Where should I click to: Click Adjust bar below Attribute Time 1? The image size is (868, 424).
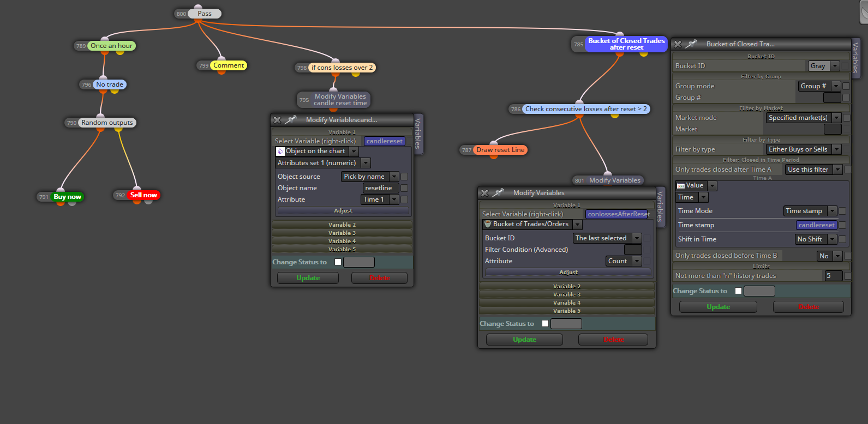click(x=343, y=210)
